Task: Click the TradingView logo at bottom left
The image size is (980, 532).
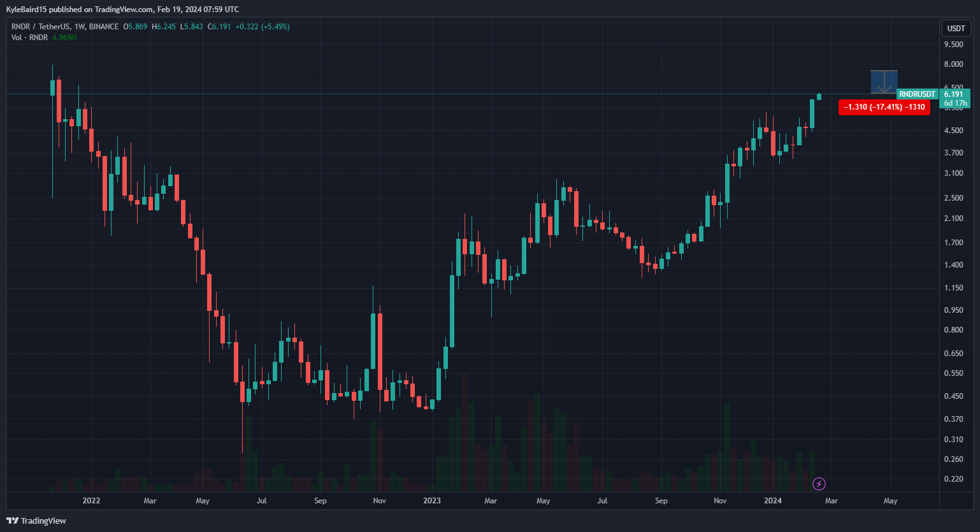Action: pos(36,521)
